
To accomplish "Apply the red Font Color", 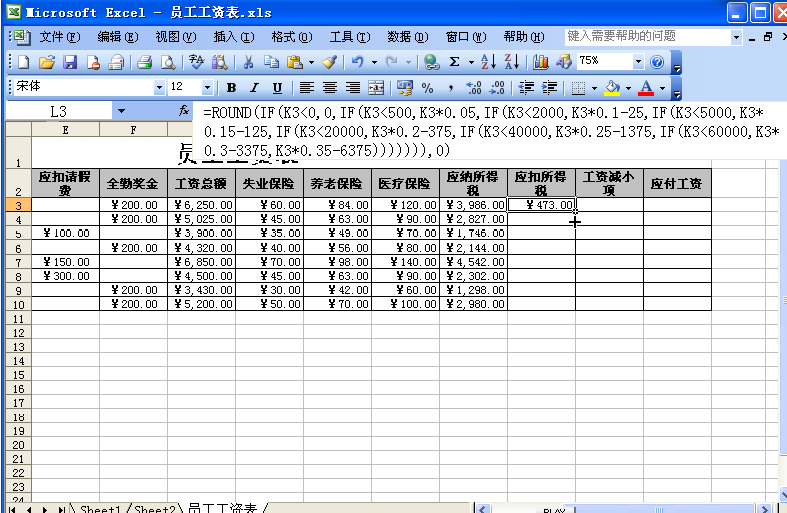I will (x=646, y=88).
